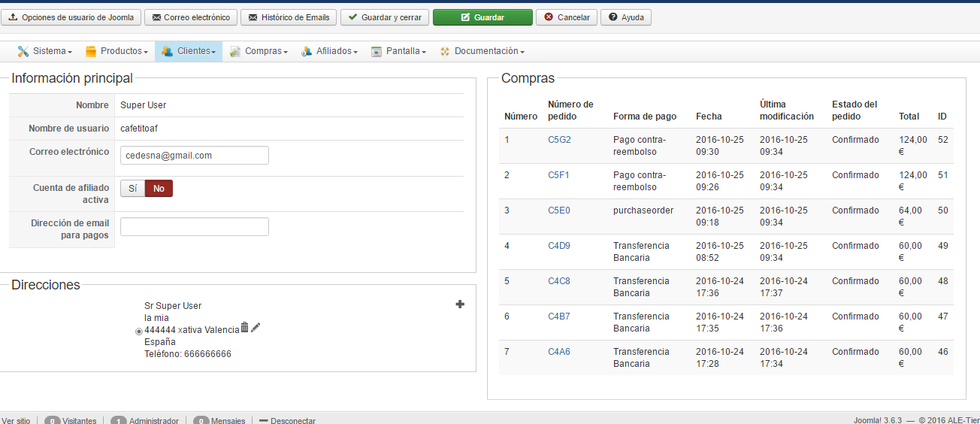This screenshot has width=980, height=424.
Task: Open order C5G2 link
Action: [x=559, y=140]
